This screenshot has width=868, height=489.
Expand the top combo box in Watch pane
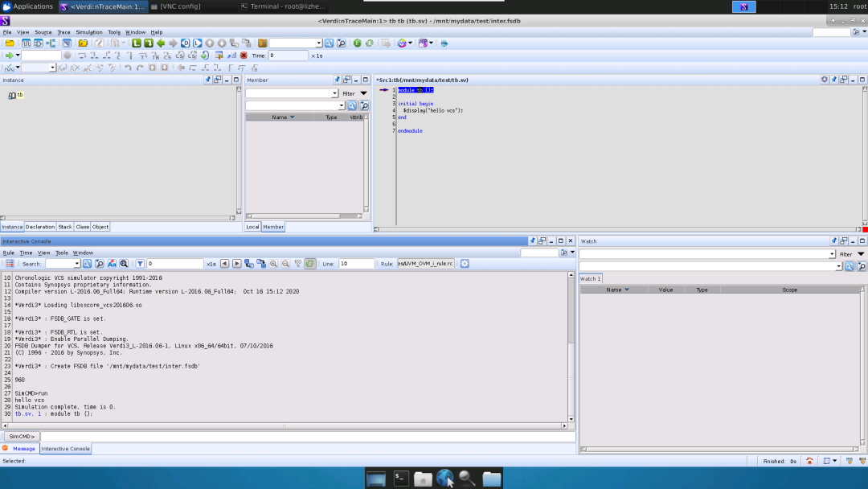tap(832, 254)
